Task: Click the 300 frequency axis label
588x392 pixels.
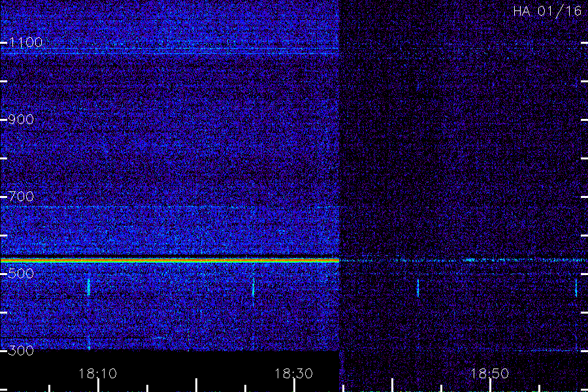Action: 21,351
